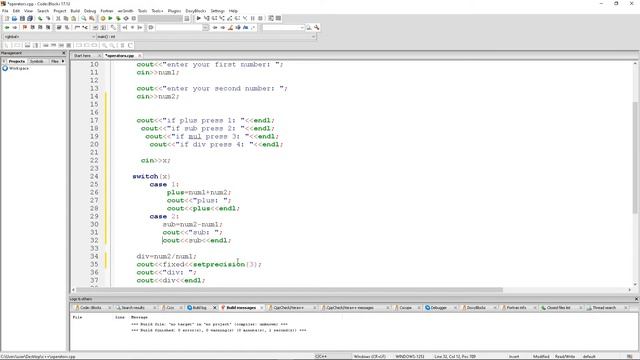Click the Next line debugger icon

214,18
